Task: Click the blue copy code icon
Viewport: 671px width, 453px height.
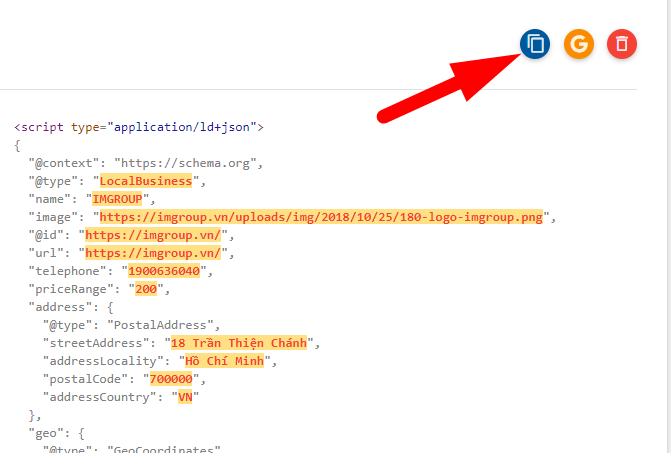Action: 535,44
